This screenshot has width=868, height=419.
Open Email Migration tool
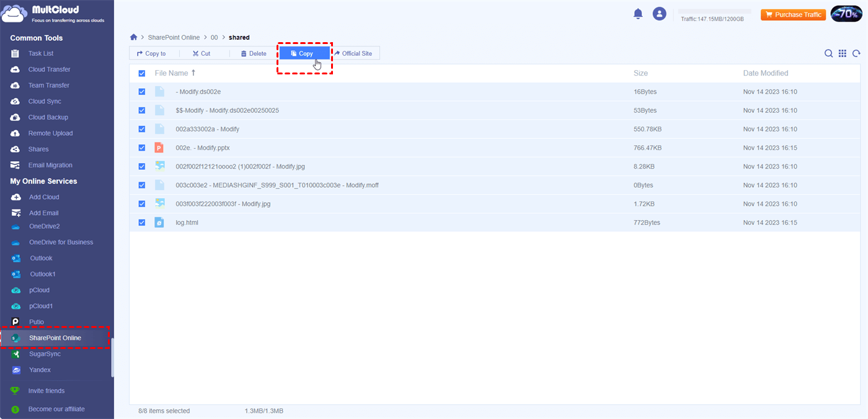coord(50,165)
